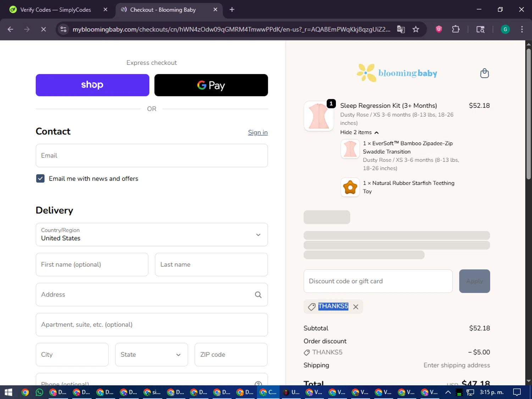Viewport: 532px width, 399px height.
Task: Click the Sign in link
Action: pos(258,132)
